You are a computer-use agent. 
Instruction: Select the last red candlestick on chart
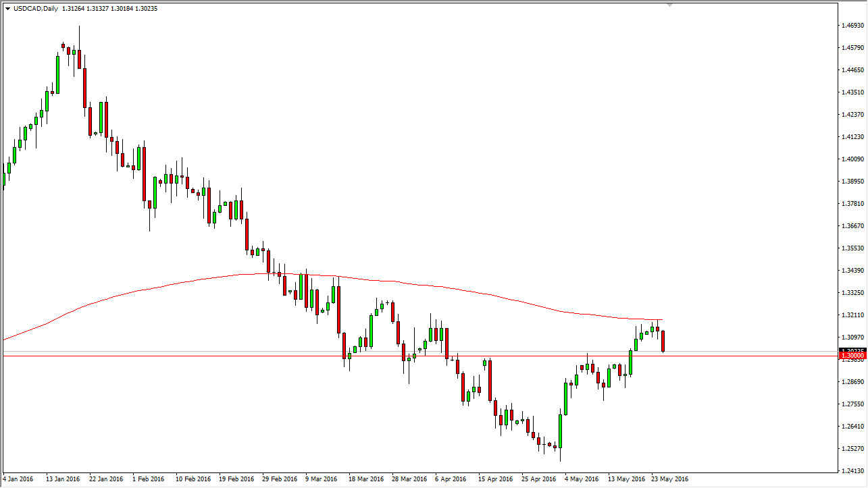click(663, 341)
